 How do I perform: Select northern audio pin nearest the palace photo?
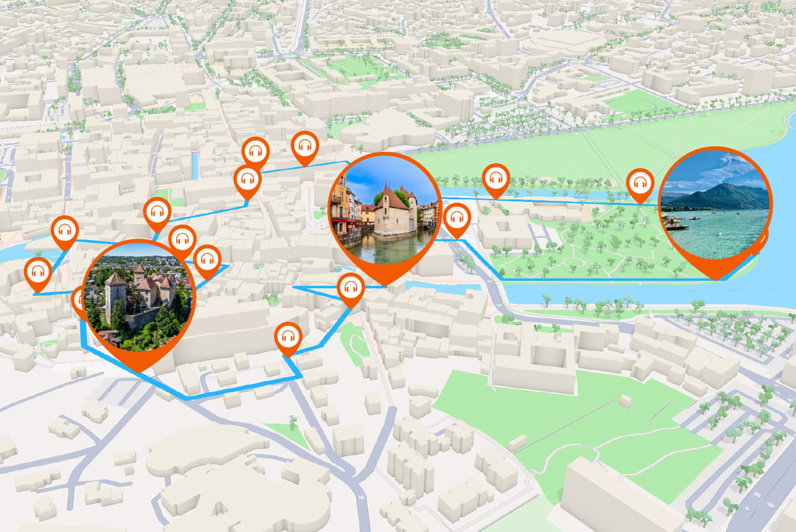(305, 146)
